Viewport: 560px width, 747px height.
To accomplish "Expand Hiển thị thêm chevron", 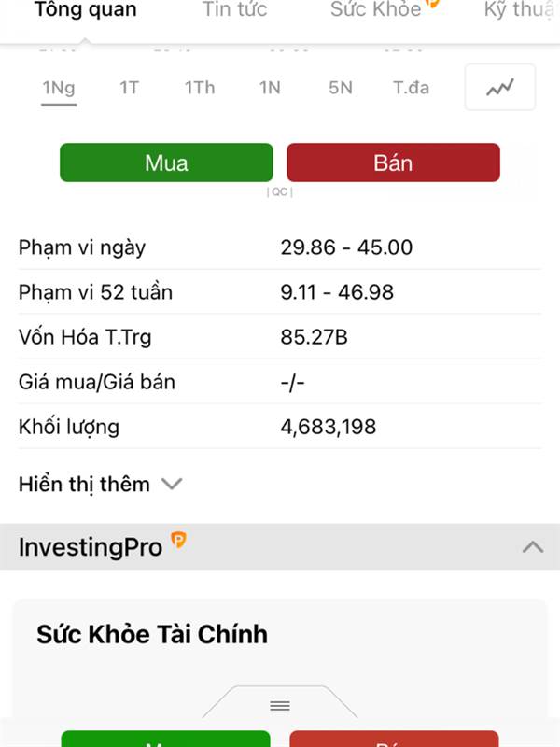I will (x=172, y=484).
